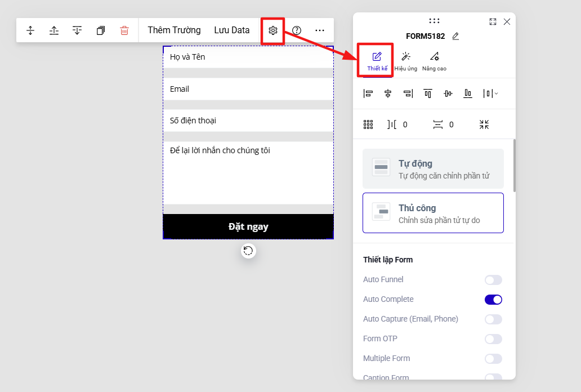Edit horizontal spacing value 0
581x392 pixels.
(x=405, y=124)
